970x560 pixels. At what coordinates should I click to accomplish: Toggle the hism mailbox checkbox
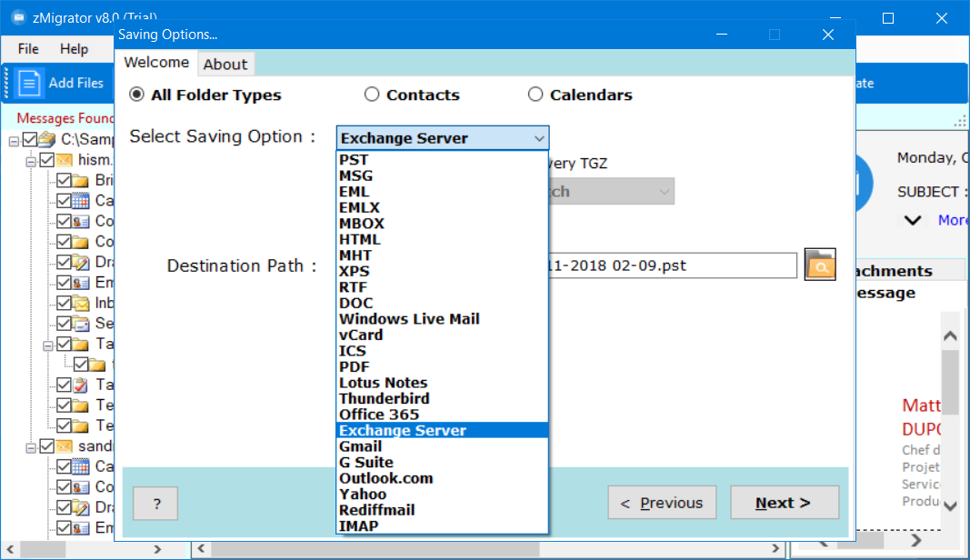[47, 160]
